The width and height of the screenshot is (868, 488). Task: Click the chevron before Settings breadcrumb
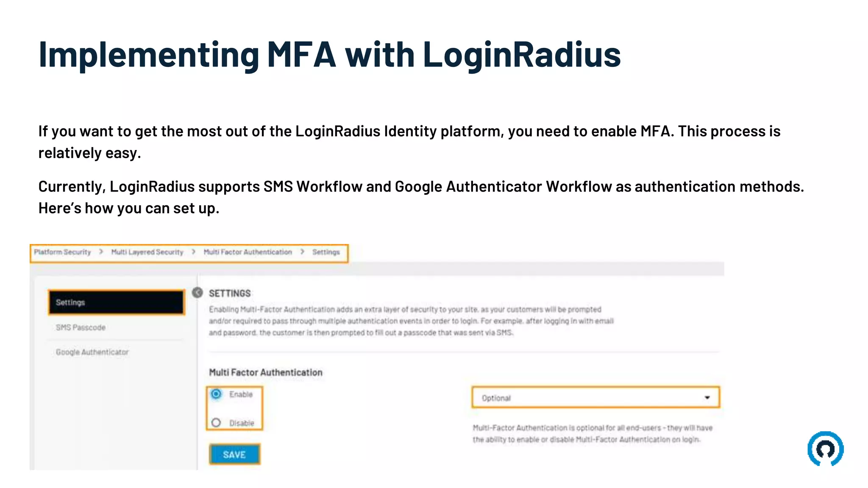pos(302,252)
